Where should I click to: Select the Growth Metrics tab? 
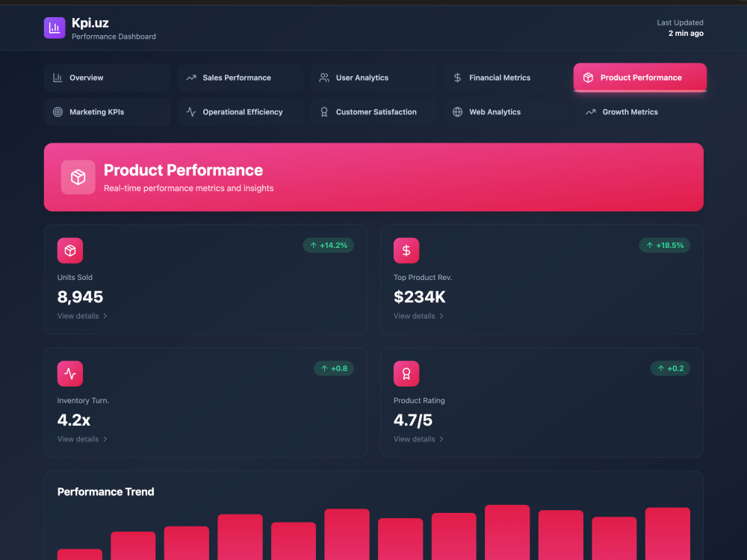click(640, 112)
